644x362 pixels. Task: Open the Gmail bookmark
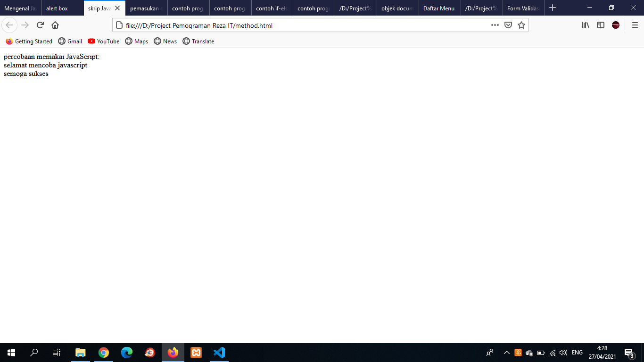pyautogui.click(x=70, y=41)
